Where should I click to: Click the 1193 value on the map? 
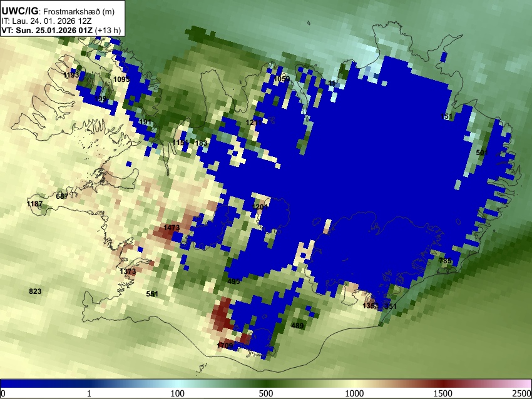[x=71, y=75]
